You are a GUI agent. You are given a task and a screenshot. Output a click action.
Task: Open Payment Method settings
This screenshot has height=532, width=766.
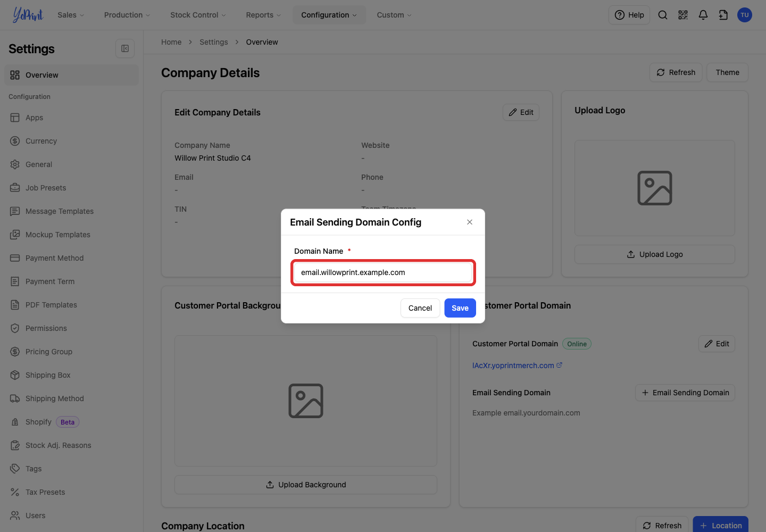tap(71, 258)
